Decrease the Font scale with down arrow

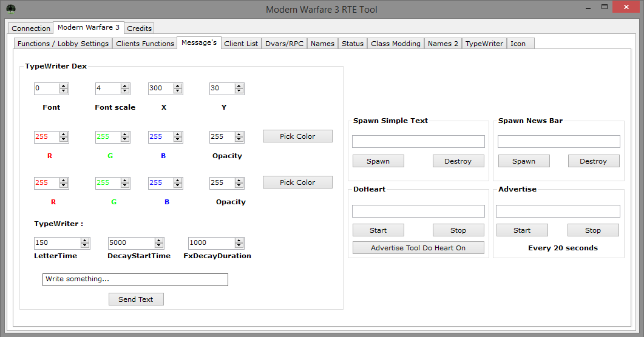point(125,91)
